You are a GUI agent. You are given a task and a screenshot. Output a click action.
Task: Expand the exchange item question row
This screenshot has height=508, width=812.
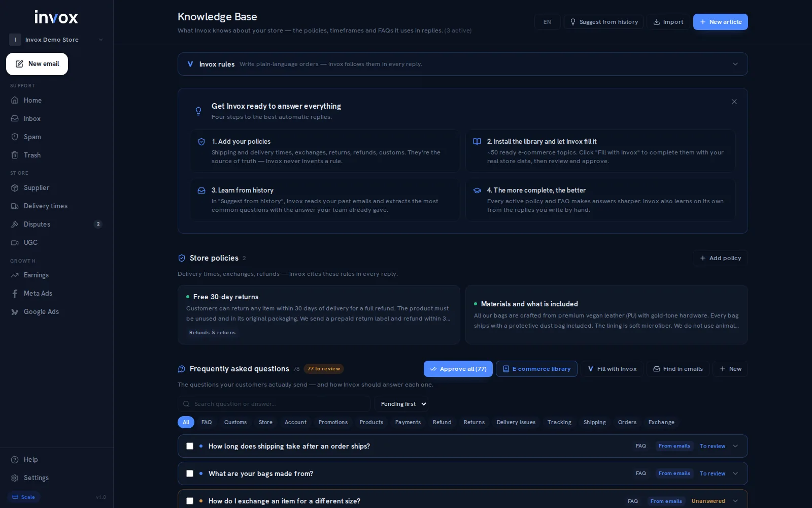735,501
